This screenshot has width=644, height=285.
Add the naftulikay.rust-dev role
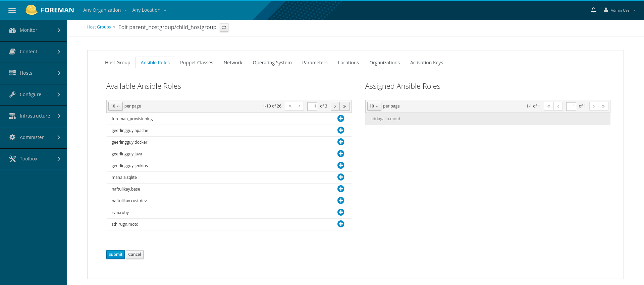[341, 201]
